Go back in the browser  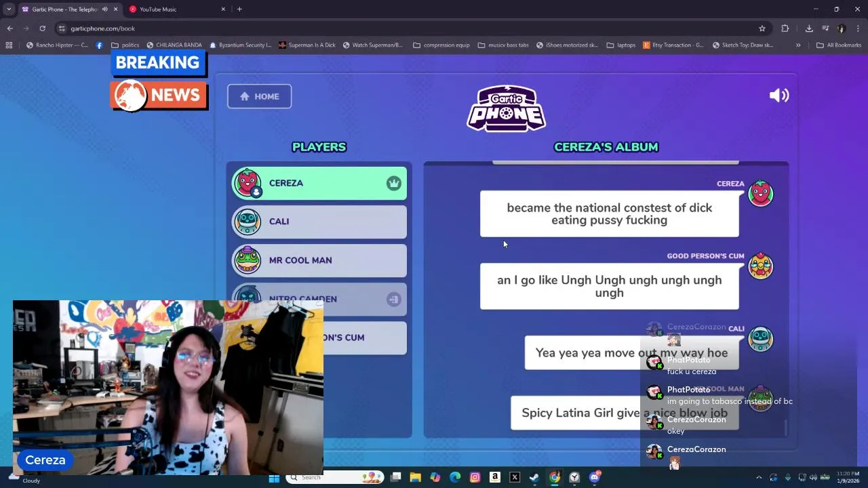(x=9, y=28)
